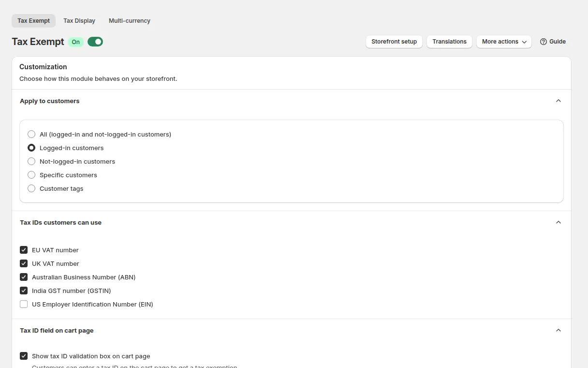This screenshot has height=368, width=588.
Task: Click the Storefront setup button
Action: 394,42
